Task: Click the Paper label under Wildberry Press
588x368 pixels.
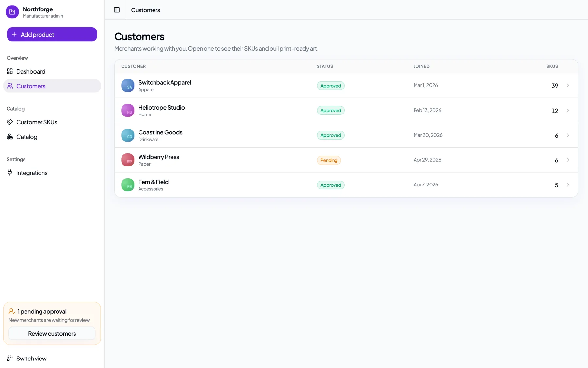Action: coord(144,164)
